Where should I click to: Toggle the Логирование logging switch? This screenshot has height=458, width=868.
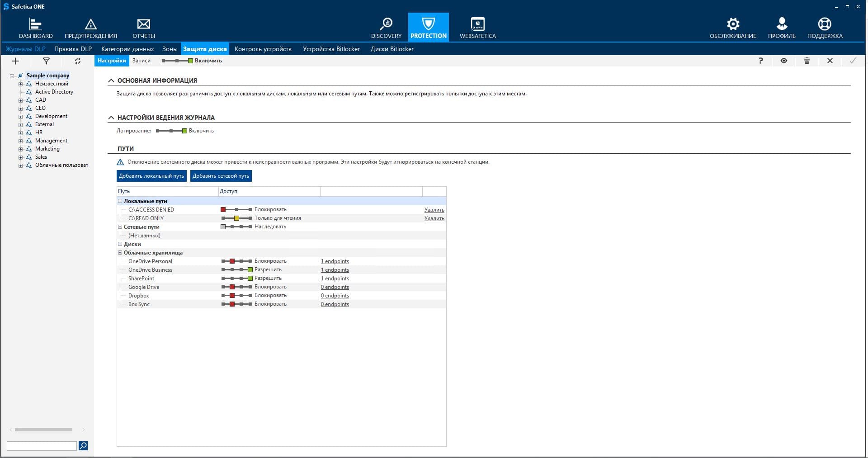pos(171,131)
